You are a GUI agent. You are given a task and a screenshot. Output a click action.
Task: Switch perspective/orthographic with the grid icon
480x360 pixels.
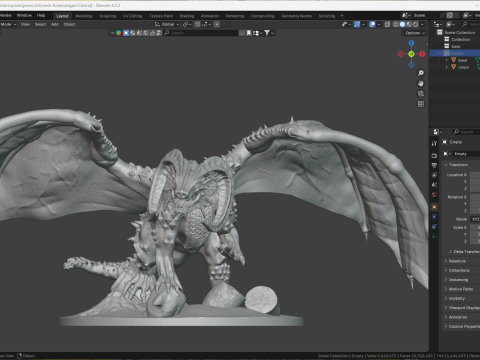coord(421,104)
